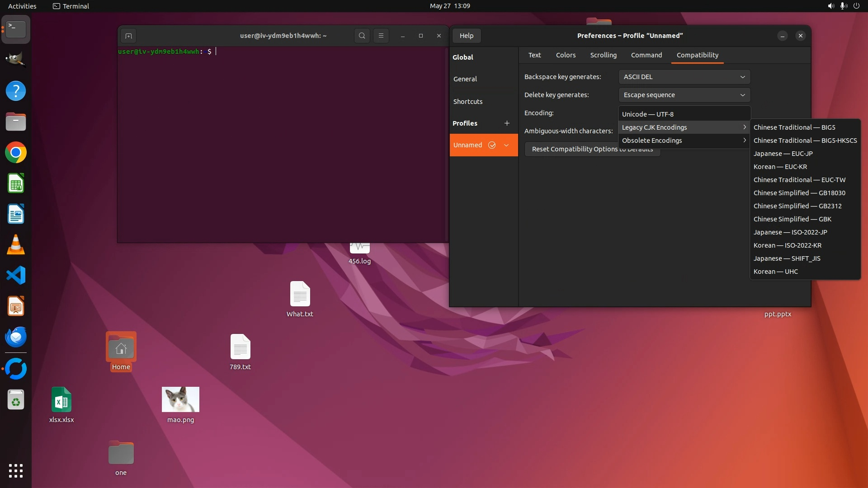
Task: Open the terminal hamburger menu
Action: [x=381, y=36]
